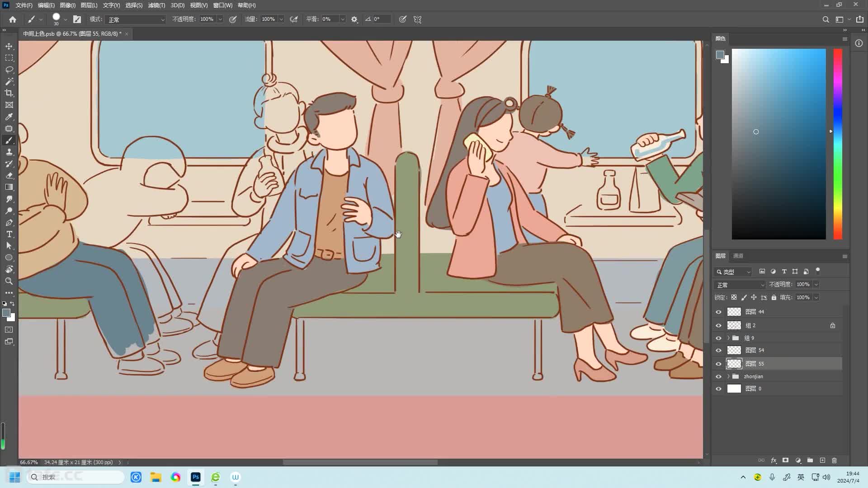868x488 pixels.
Task: Open the 文件(F) menu
Action: click(x=24, y=5)
